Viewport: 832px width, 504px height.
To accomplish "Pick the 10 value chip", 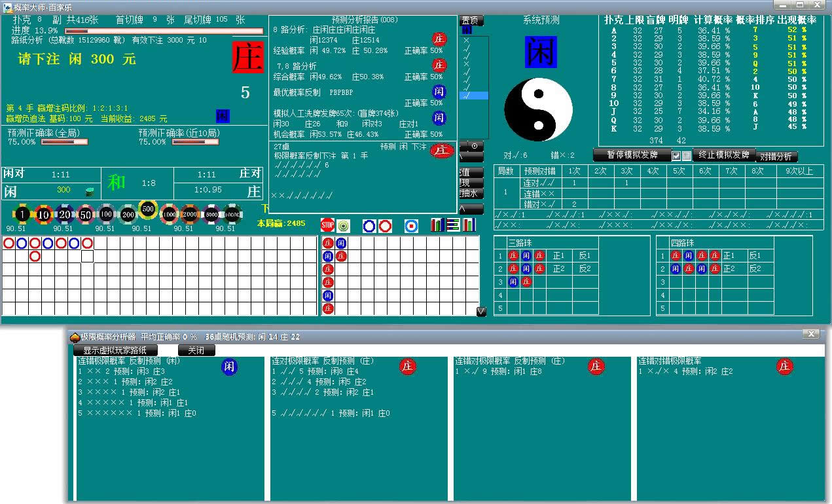I will pyautogui.click(x=44, y=214).
